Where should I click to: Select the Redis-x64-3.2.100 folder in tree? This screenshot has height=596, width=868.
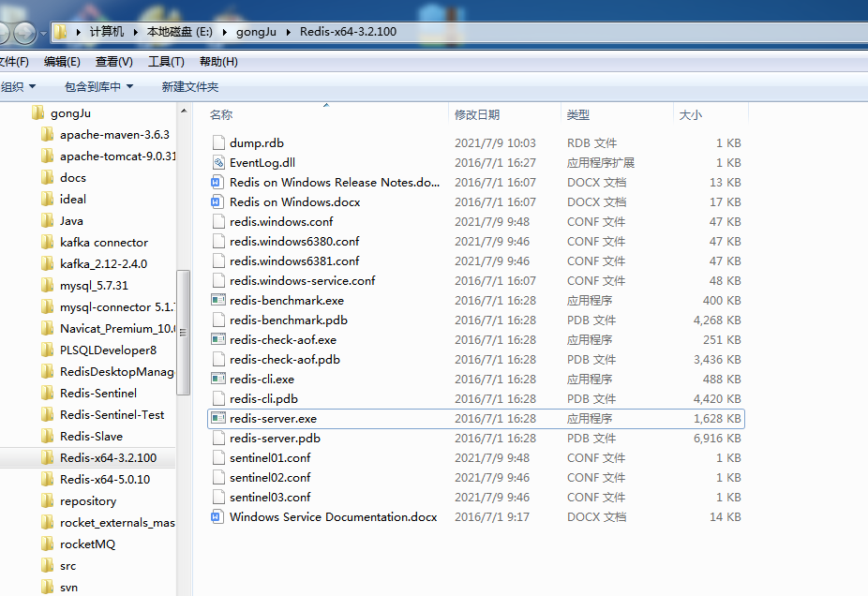(108, 457)
